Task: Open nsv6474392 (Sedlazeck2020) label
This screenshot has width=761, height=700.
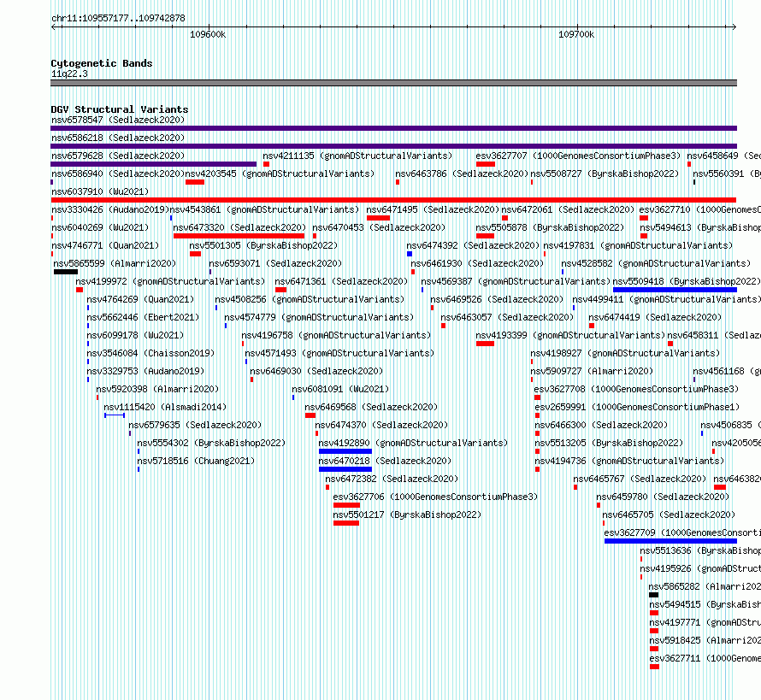Action: coord(473,245)
